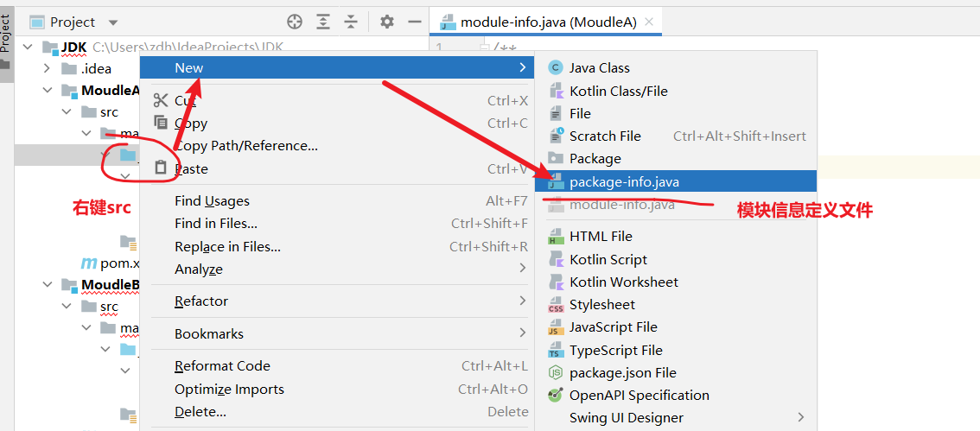This screenshot has height=431, width=980.
Task: Create a new Kotlin Class/File
Action: coord(677,91)
